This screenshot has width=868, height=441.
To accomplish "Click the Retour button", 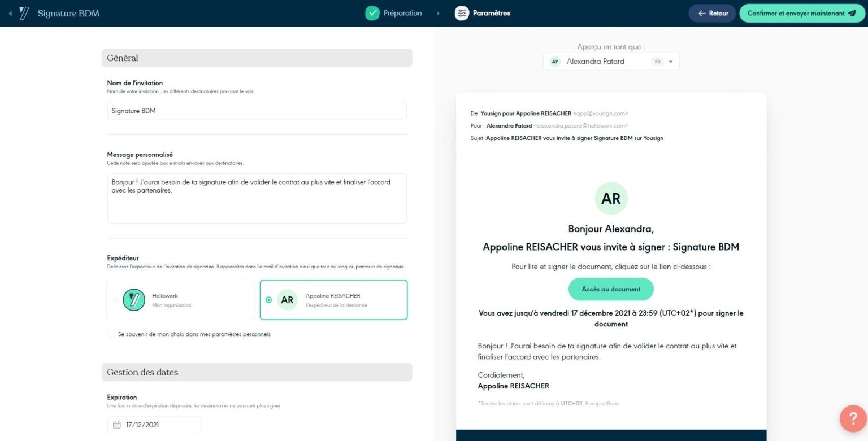I will click(712, 12).
